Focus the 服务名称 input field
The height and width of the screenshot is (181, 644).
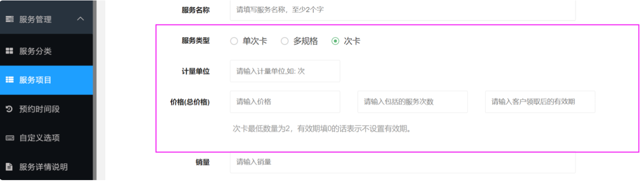click(x=403, y=10)
